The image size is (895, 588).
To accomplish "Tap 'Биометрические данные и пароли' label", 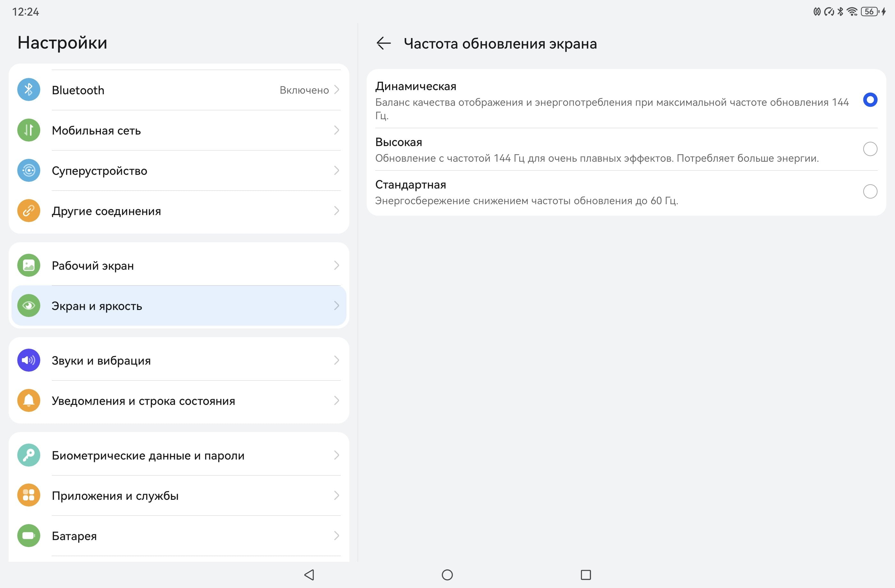I will 148,456.
